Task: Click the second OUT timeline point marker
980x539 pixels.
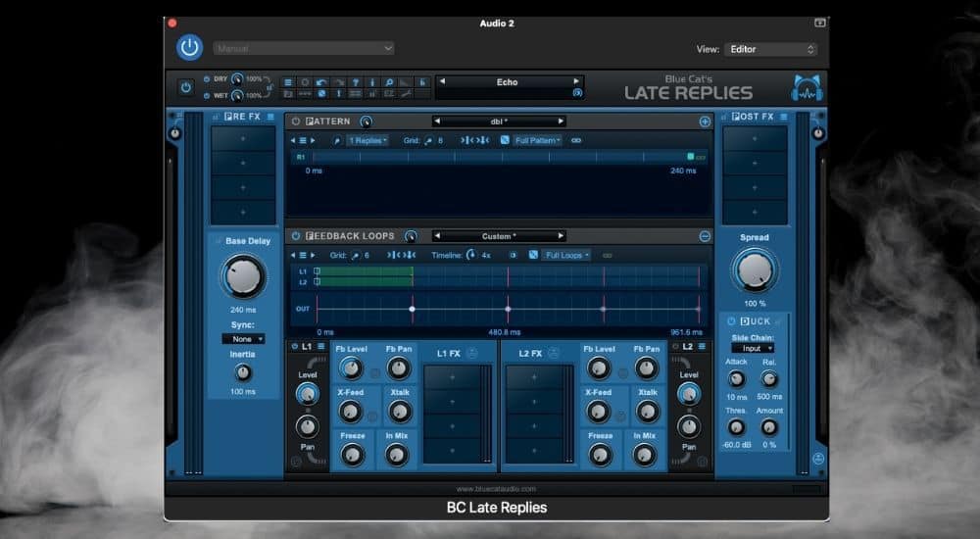Action: tap(508, 309)
